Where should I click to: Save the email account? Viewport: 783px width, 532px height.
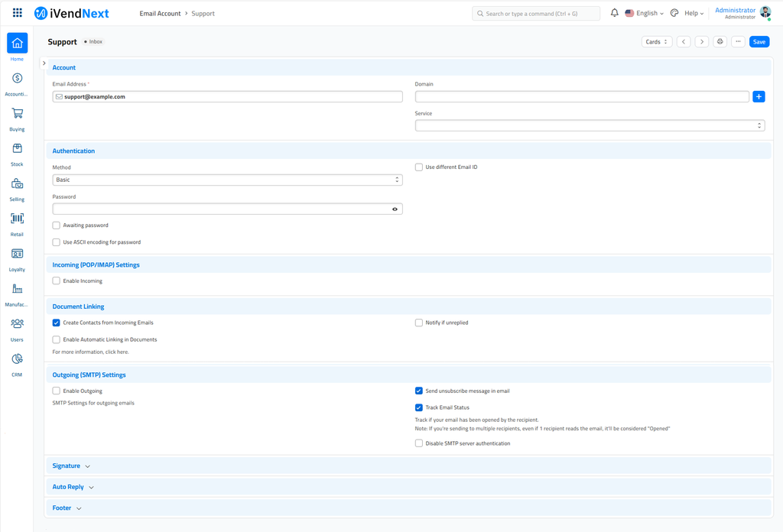tap(759, 42)
